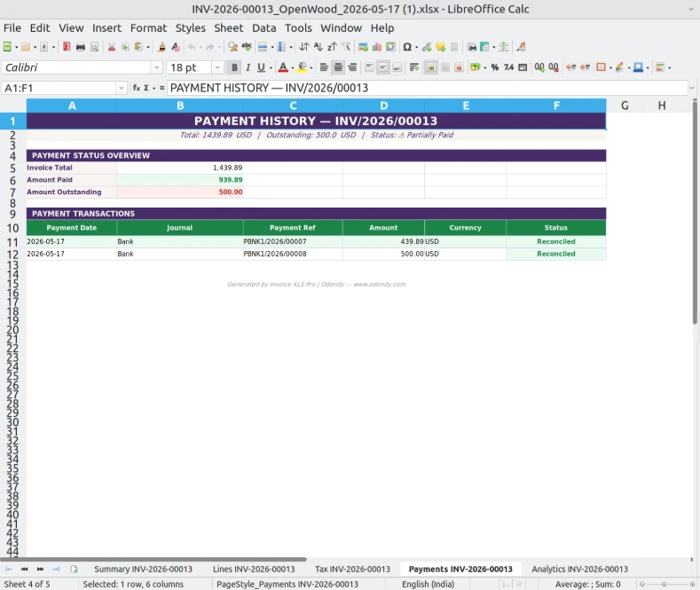
Task: Select column G header
Action: click(625, 106)
